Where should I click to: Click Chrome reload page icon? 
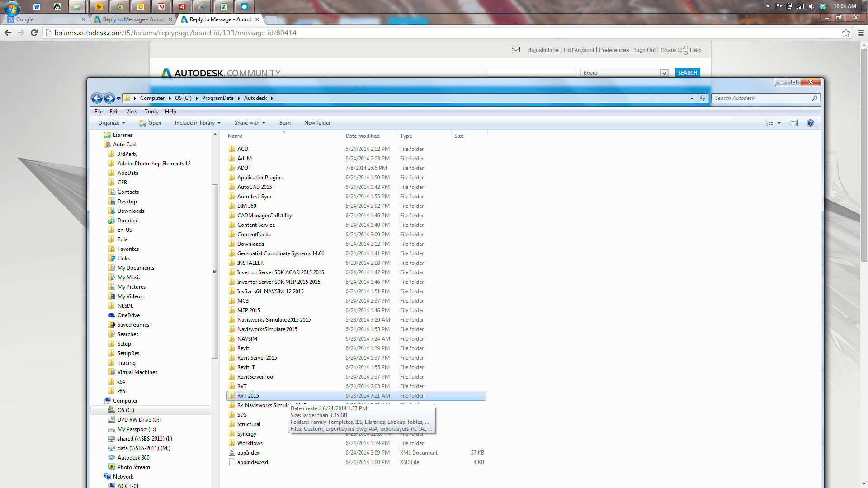34,33
